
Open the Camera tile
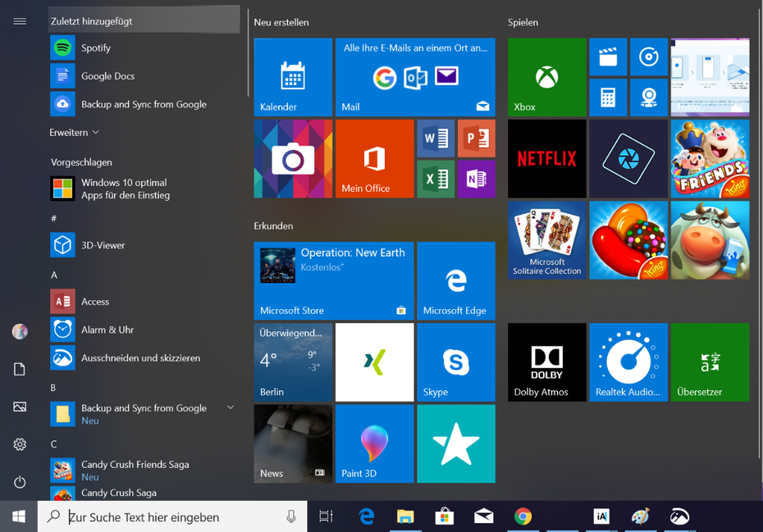click(293, 158)
